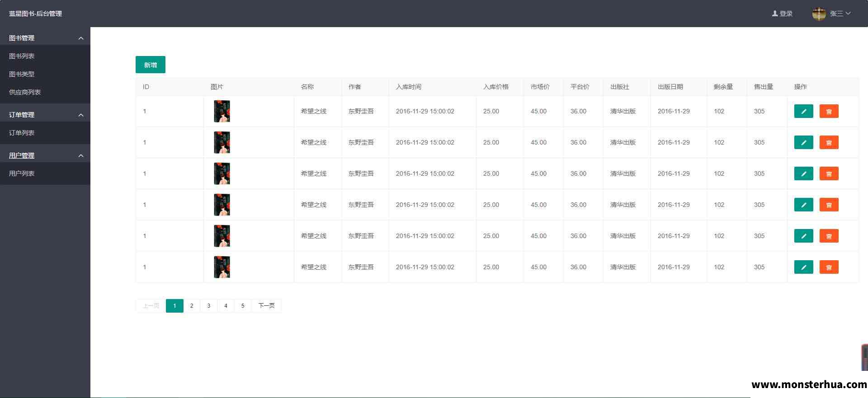The height and width of the screenshot is (398, 868).
Task: Go to pagination page 3
Action: click(208, 306)
